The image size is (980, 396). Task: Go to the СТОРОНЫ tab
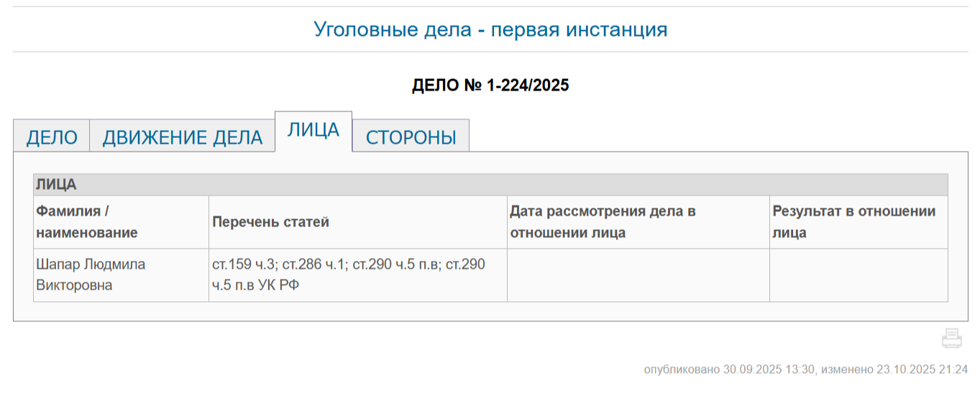pos(411,137)
